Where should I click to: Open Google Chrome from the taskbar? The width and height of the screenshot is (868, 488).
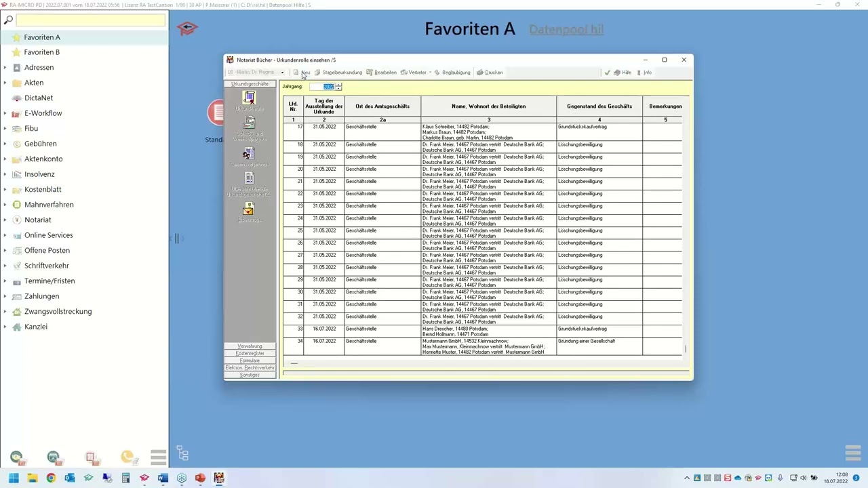(51, 478)
